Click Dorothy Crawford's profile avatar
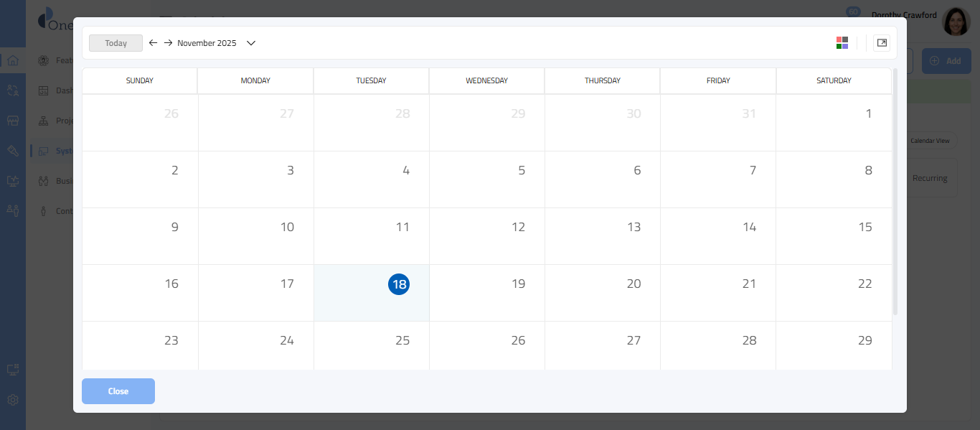This screenshot has height=430, width=980. (956, 22)
